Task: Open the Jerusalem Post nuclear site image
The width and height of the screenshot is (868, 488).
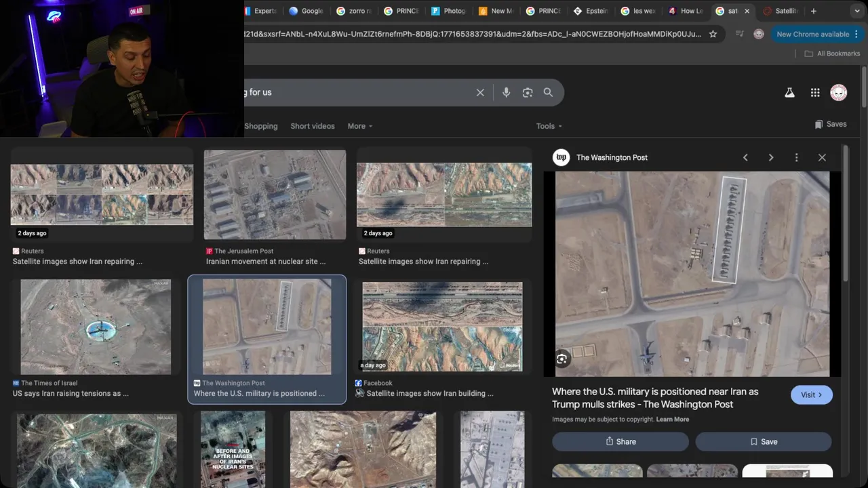Action: tap(275, 195)
